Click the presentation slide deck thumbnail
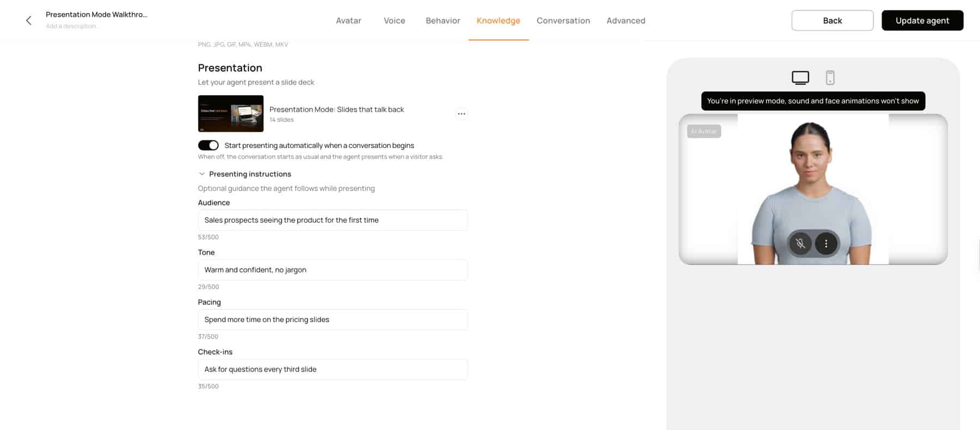 pyautogui.click(x=231, y=114)
